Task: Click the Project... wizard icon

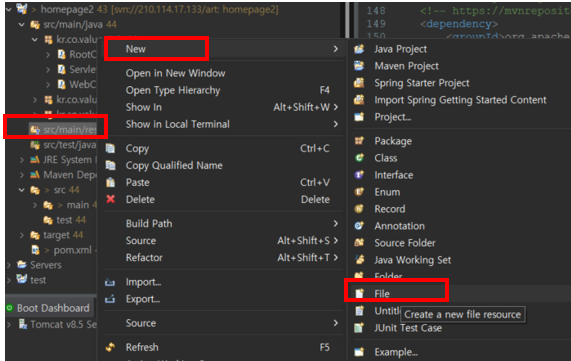Action: [x=359, y=117]
